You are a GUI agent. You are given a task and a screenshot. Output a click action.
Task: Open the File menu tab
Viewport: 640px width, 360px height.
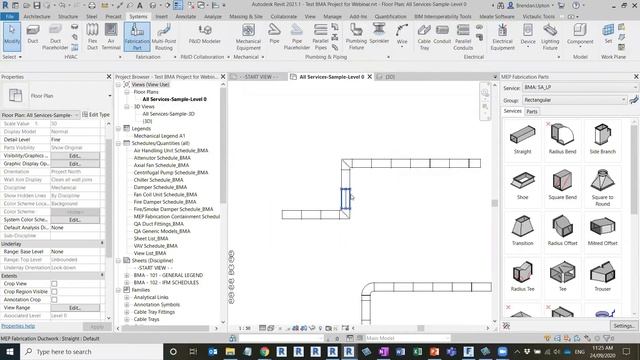(x=9, y=16)
